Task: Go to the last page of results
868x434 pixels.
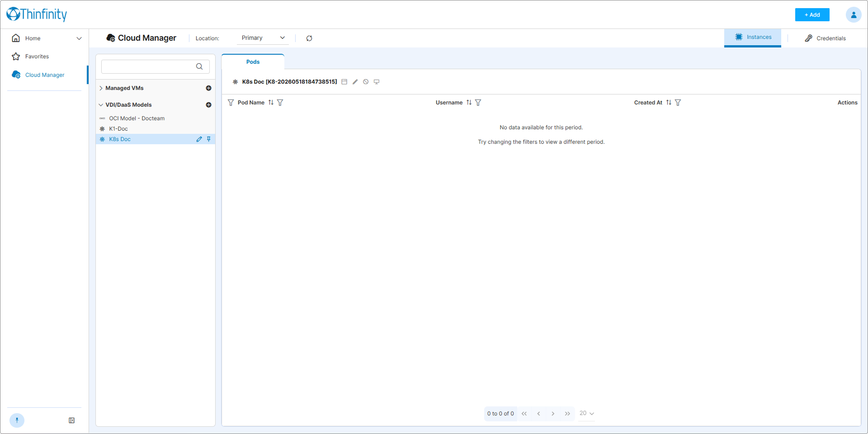Action: [567, 414]
